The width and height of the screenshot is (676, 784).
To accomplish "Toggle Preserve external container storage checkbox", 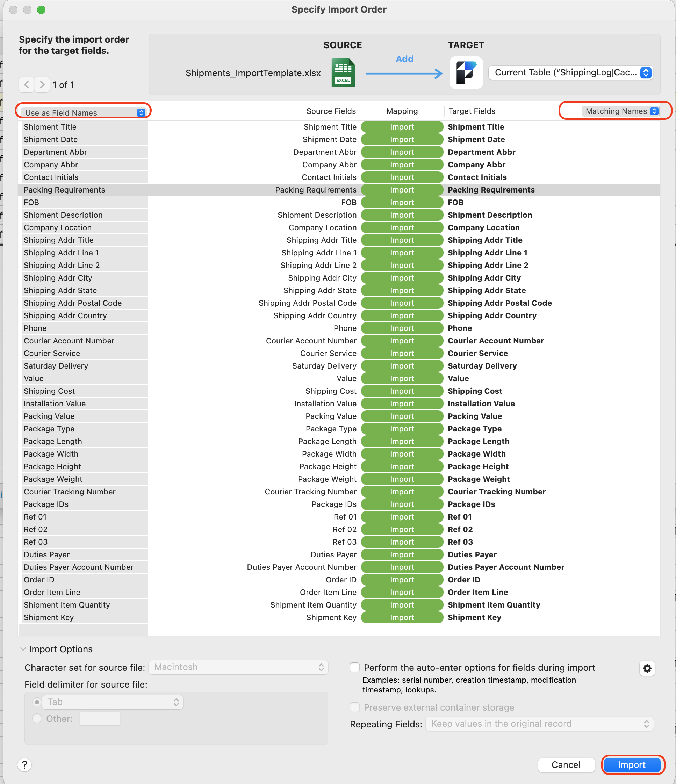I will [x=355, y=707].
